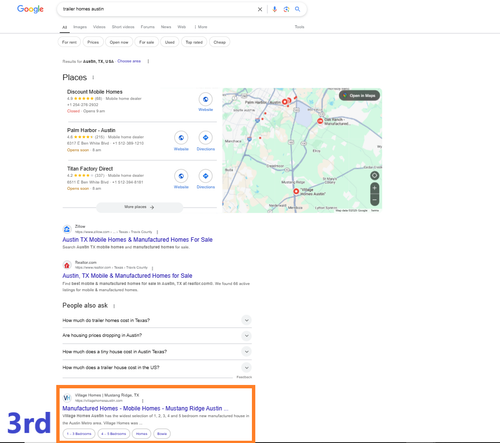Click the Oak Ranch Manufactured map pin
This screenshot has height=443, width=500.
click(320, 121)
